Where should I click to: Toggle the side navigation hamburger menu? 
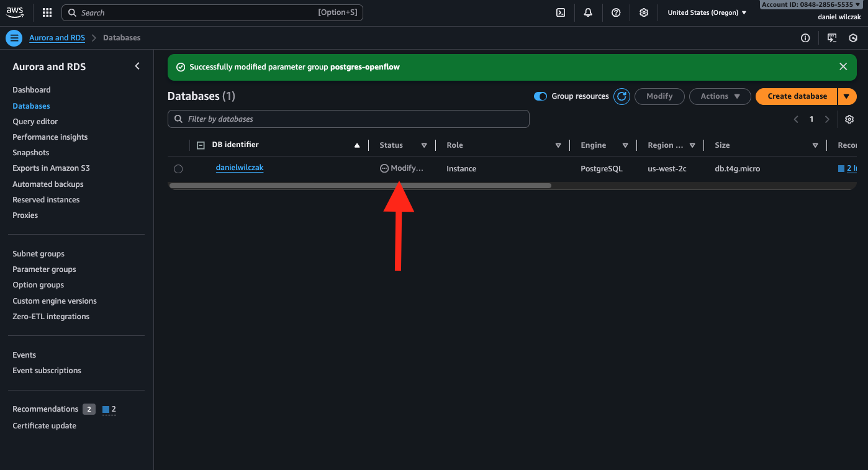tap(14, 38)
